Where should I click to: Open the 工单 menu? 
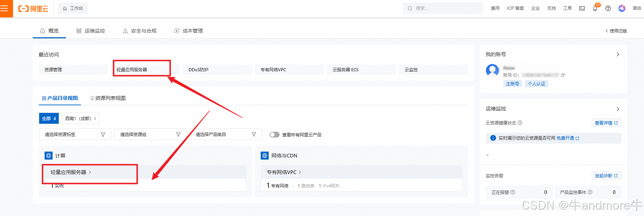(x=567, y=8)
